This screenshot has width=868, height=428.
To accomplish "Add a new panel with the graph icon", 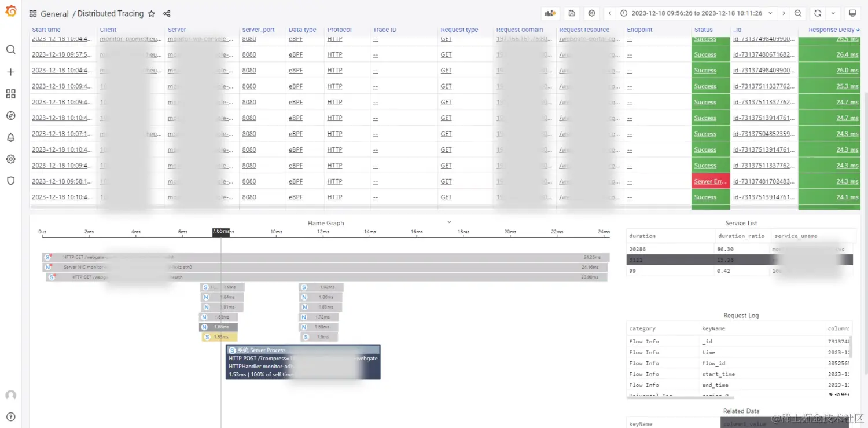I will [550, 13].
